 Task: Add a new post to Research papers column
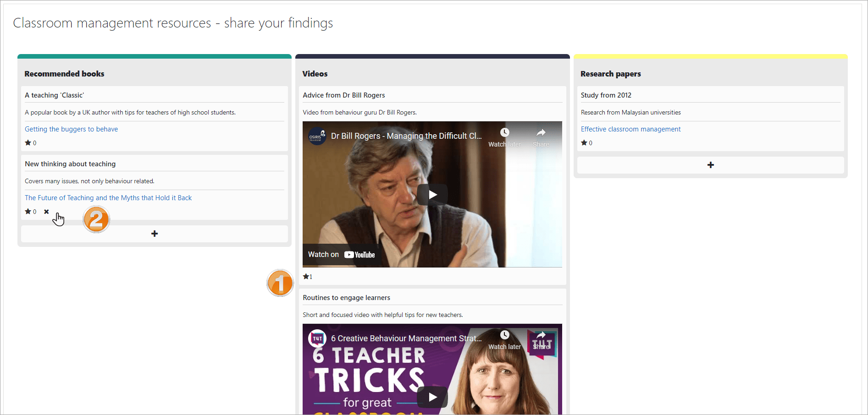[710, 165]
